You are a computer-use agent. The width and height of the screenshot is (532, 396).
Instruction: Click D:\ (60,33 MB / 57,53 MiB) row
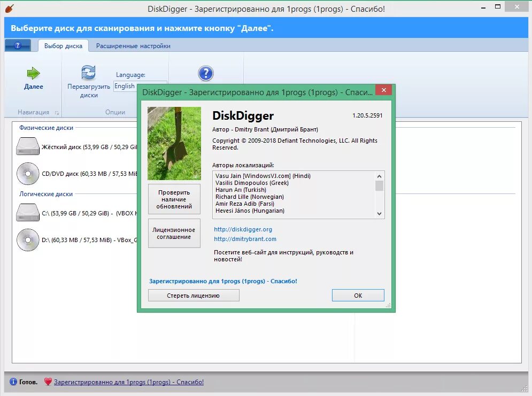[x=89, y=240]
